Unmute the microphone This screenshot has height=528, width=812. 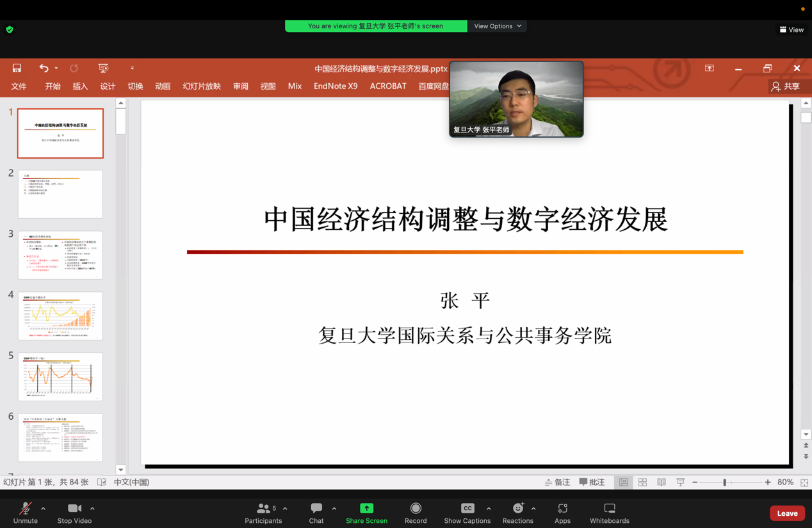[x=26, y=513]
